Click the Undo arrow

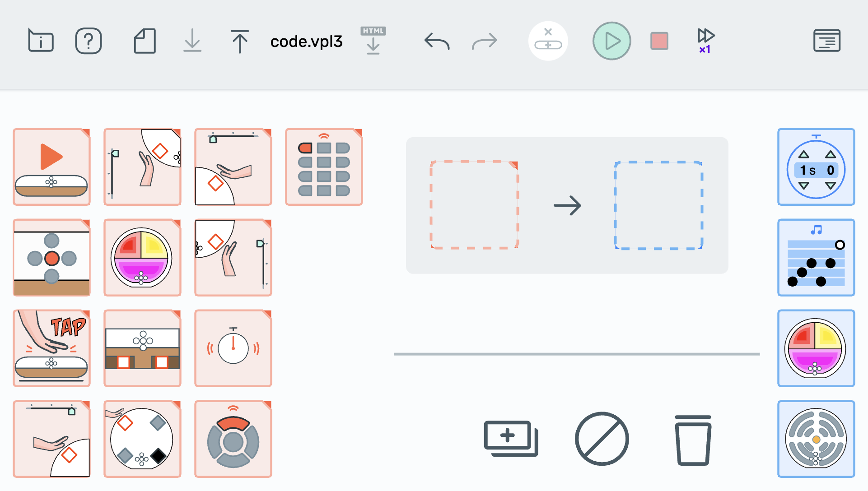(437, 41)
